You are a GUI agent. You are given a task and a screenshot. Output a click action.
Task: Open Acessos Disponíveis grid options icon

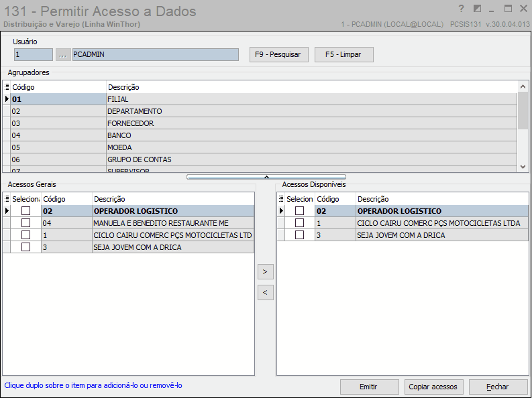(280, 199)
